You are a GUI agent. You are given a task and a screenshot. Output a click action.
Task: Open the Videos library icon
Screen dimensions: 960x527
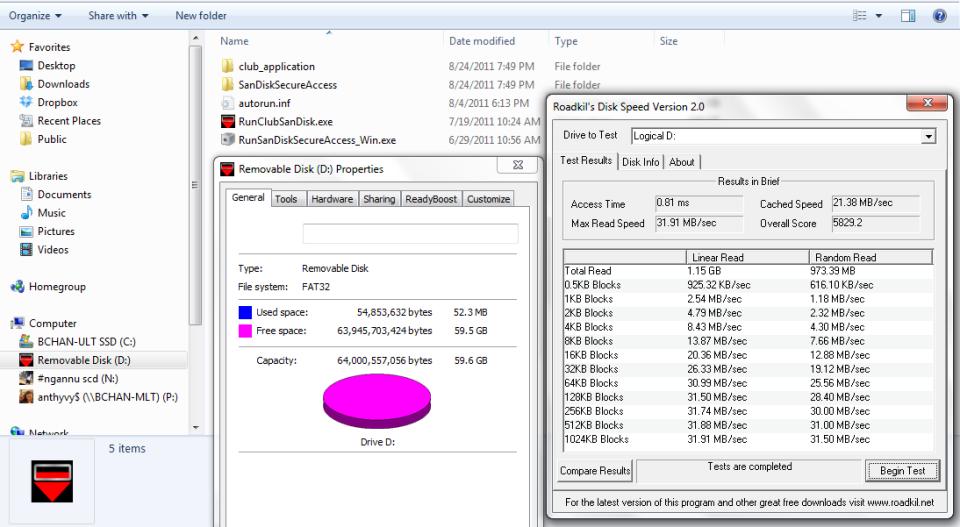coord(26,250)
